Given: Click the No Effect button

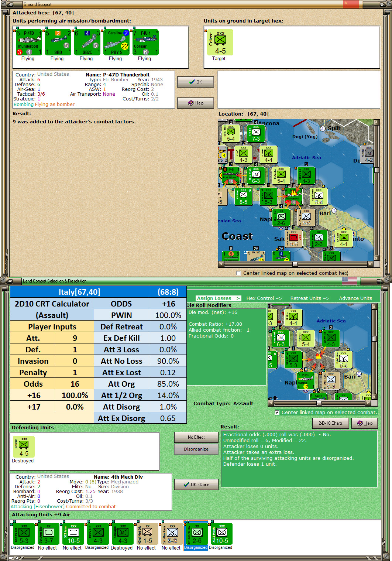Looking at the screenshot, I should pos(196,437).
